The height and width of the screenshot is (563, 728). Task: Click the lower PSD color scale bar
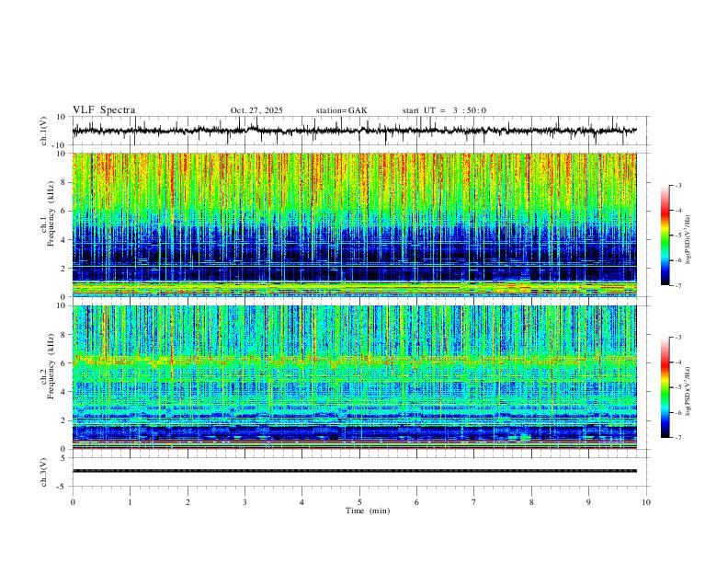[x=665, y=387]
